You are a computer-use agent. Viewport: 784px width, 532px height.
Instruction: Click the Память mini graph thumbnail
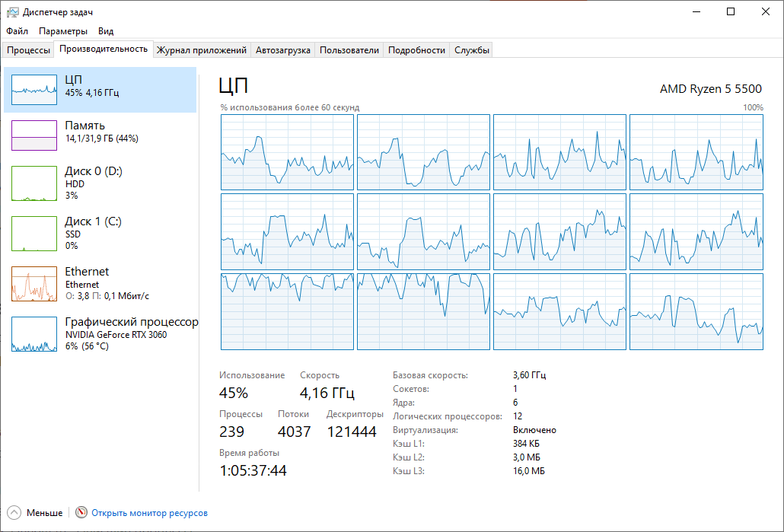pos(34,135)
